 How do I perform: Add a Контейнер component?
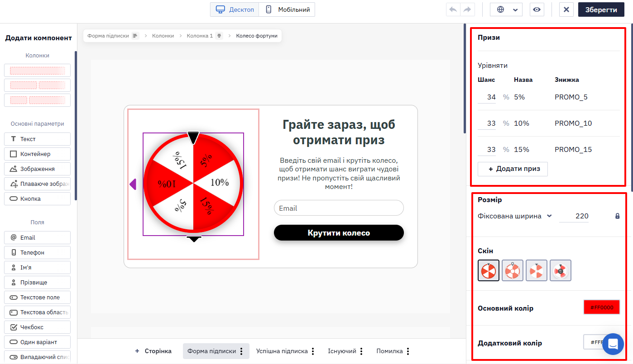pos(38,154)
